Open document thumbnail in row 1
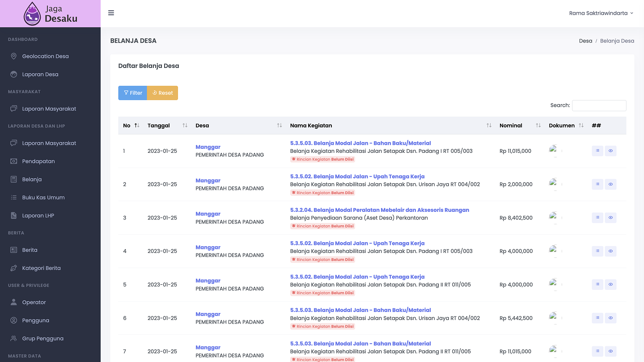This screenshot has width=644, height=362. tap(555, 151)
